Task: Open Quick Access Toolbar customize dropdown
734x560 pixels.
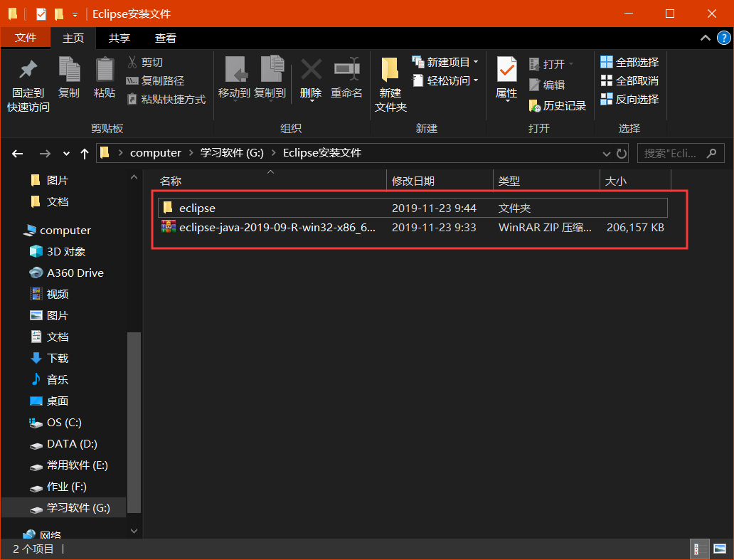Action: point(75,14)
